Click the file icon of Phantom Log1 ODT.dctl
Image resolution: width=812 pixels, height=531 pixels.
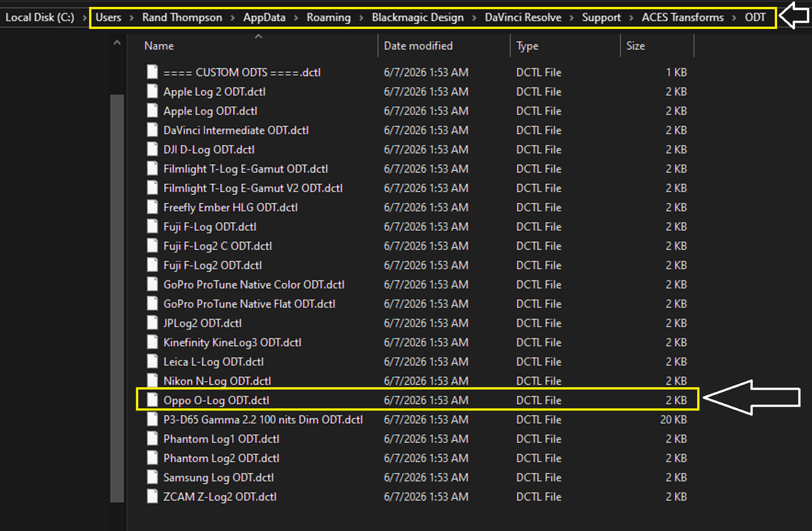152,438
